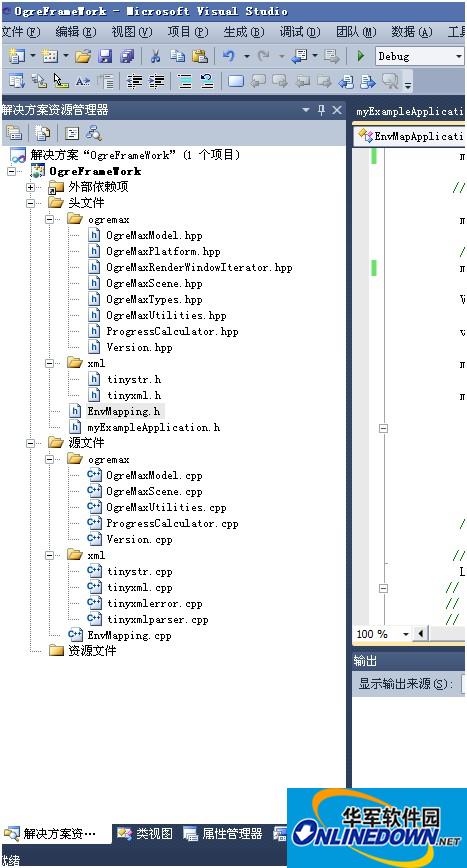The image size is (467, 868).
Task: Open the 调试 menu
Action: [x=300, y=32]
